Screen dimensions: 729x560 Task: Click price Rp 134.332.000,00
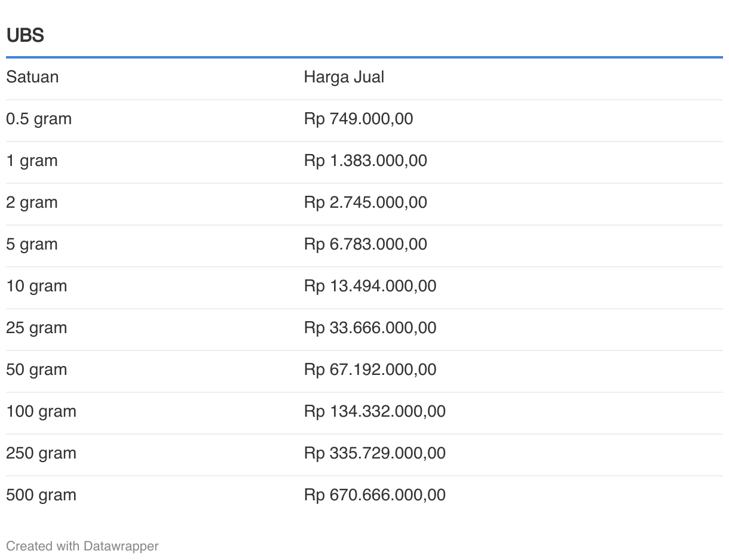[x=375, y=411]
